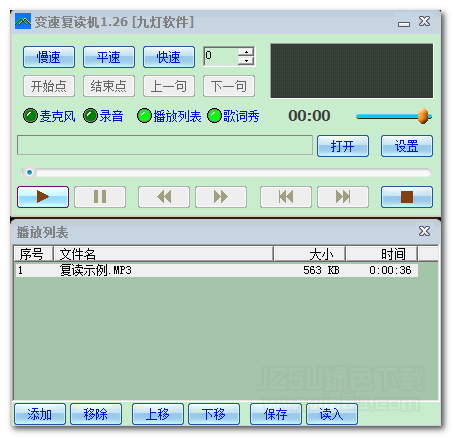Screen dimensions: 452x437
Task: Click the 563 KB size cell
Action: pyautogui.click(x=321, y=270)
